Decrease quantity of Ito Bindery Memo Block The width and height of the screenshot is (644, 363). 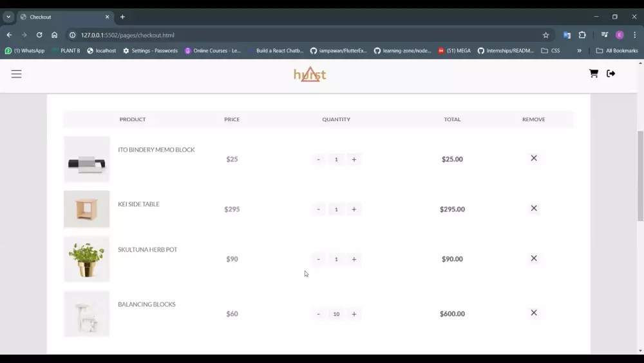point(318,159)
